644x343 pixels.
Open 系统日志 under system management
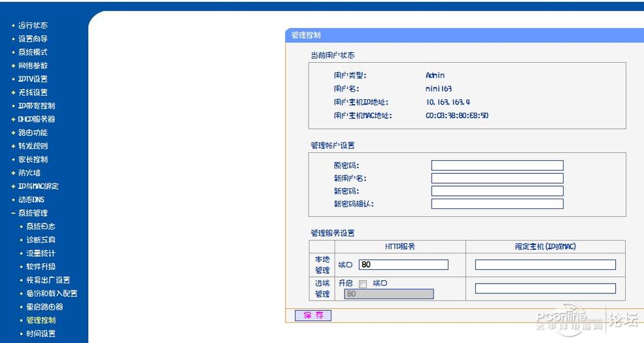[x=41, y=227]
